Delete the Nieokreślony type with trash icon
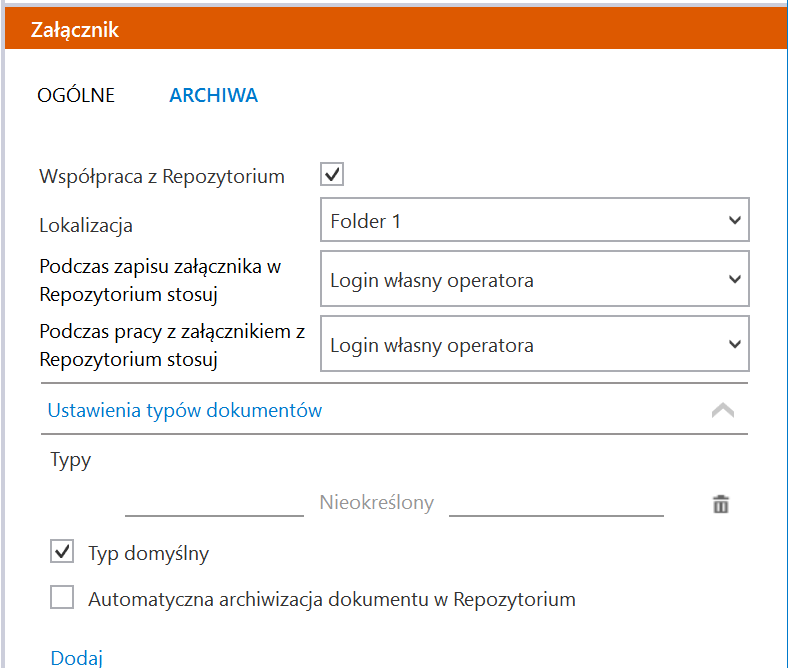The width and height of the screenshot is (788, 668). point(721,504)
